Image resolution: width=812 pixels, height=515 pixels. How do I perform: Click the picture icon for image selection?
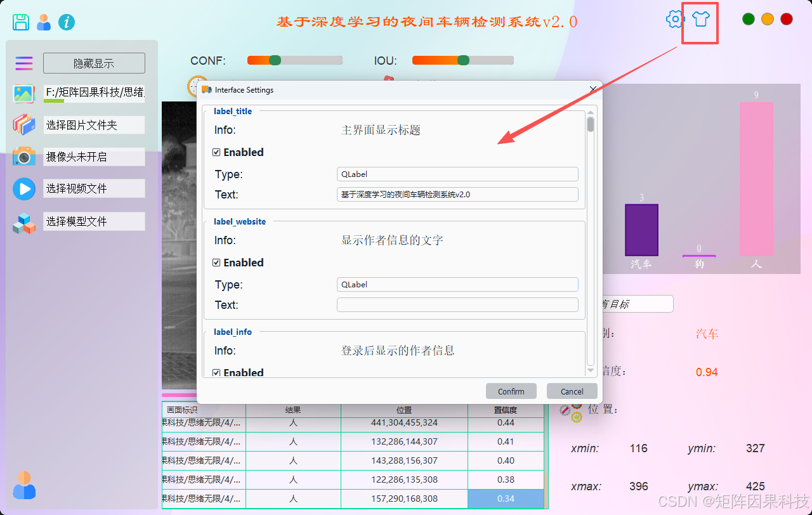point(24,94)
